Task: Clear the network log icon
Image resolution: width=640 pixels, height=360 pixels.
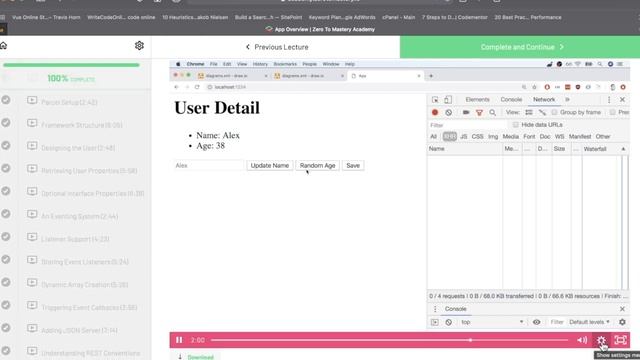Action: (x=449, y=112)
